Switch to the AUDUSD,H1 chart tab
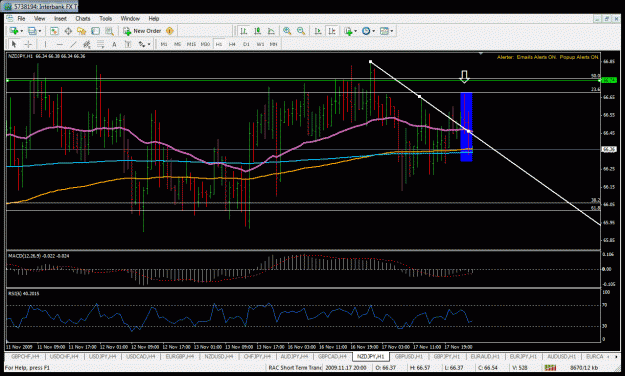 pos(561,356)
